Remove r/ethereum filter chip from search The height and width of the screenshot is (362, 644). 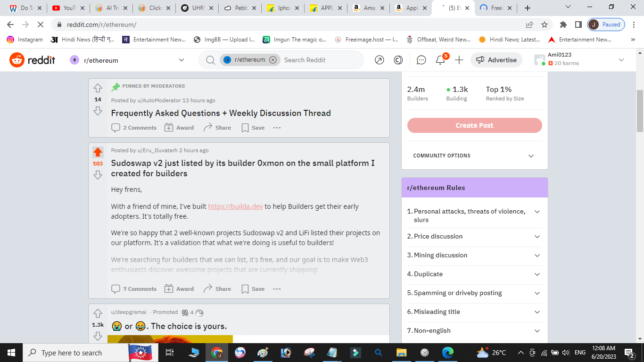click(x=273, y=60)
